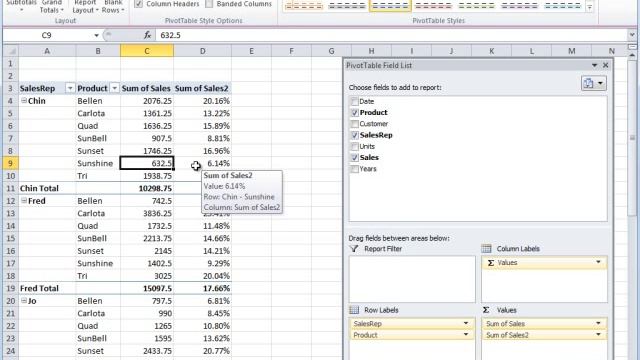
Task: Check the Date field checkbox
Action: (355, 101)
